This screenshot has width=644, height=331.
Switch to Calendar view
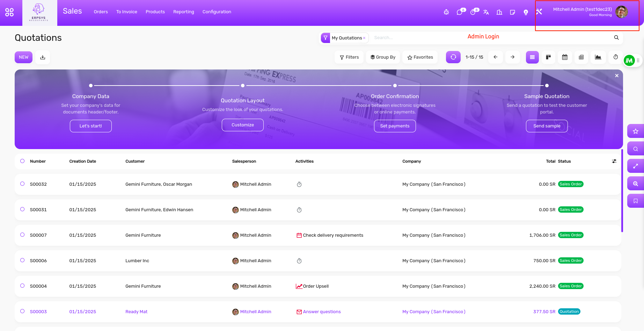[565, 57]
